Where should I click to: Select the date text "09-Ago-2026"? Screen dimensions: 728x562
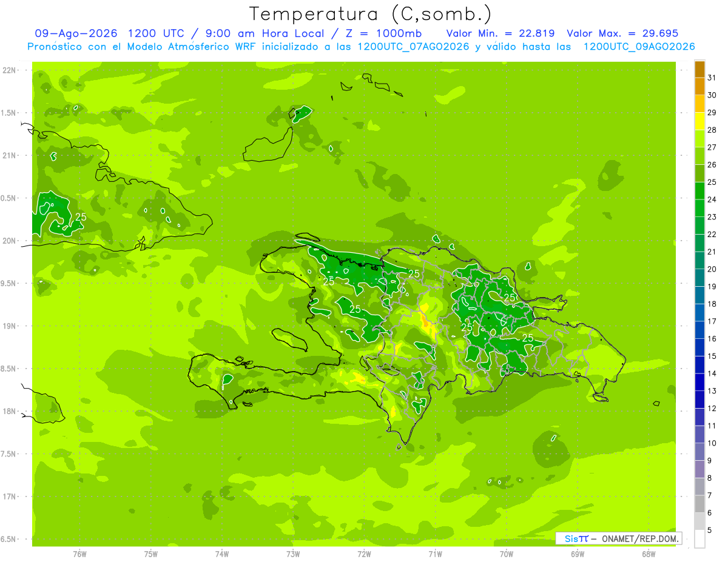tap(76, 33)
